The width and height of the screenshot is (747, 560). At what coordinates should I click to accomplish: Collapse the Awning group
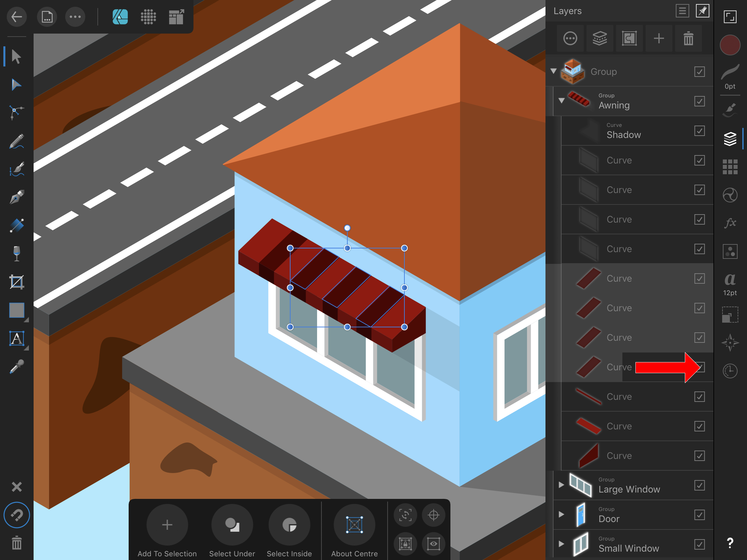(x=562, y=100)
